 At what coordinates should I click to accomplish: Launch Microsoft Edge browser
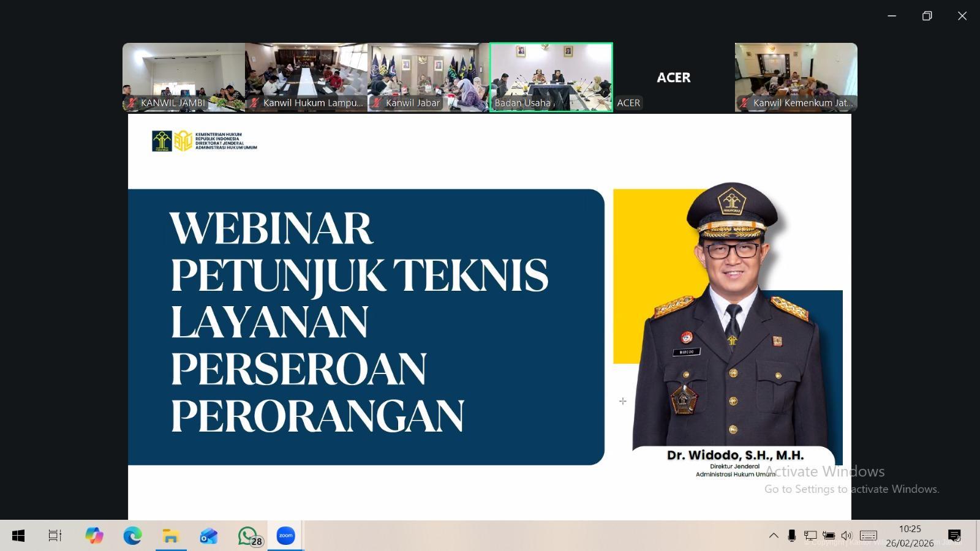coord(132,535)
